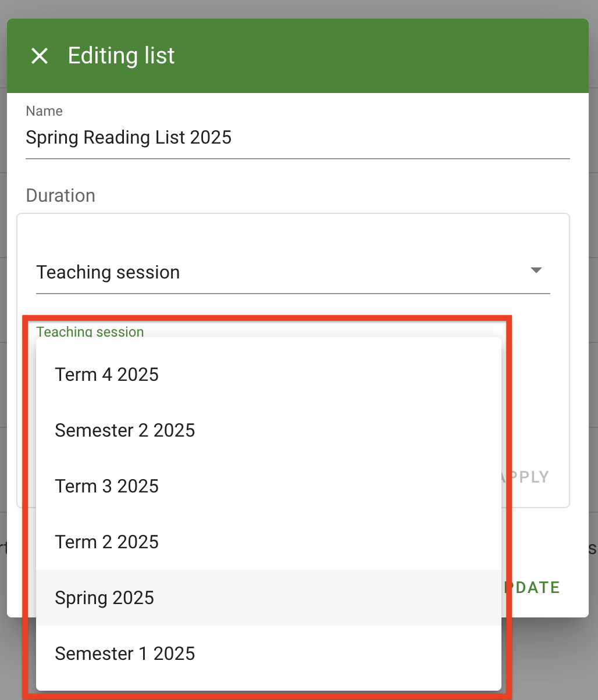
Task: Click the chevron to collapse the session list
Action: [x=536, y=270]
